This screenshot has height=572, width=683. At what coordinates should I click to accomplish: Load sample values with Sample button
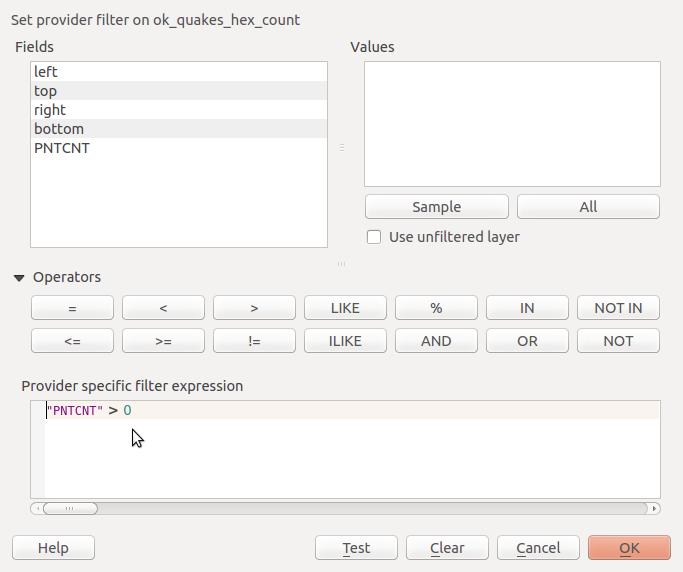436,206
